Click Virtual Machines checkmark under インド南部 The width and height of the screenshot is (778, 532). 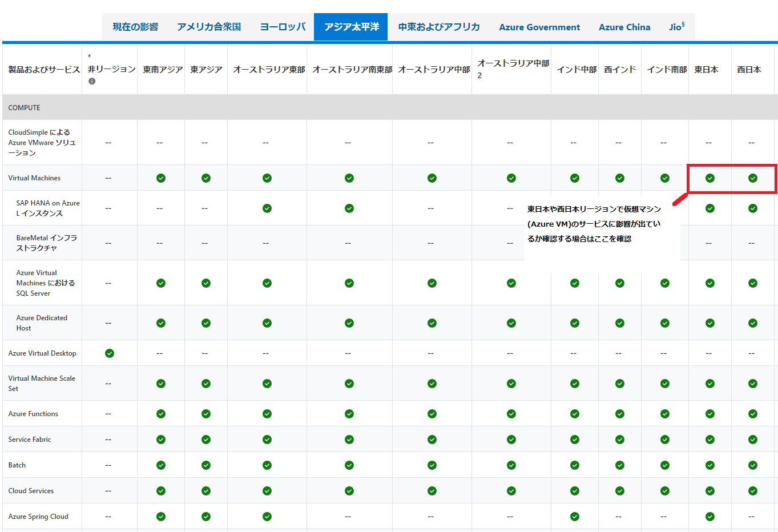(x=665, y=178)
